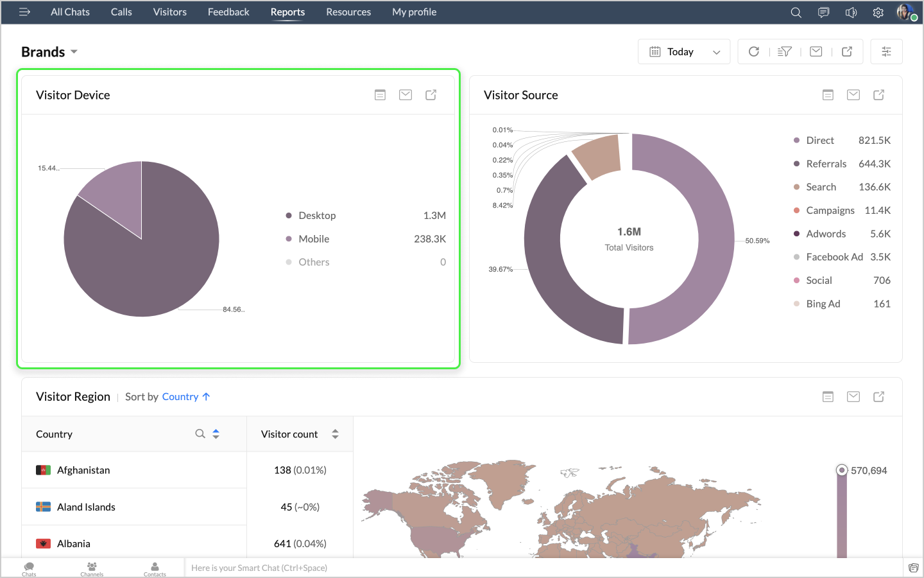Click the search icon in top bar
The height and width of the screenshot is (578, 924).
coord(796,12)
